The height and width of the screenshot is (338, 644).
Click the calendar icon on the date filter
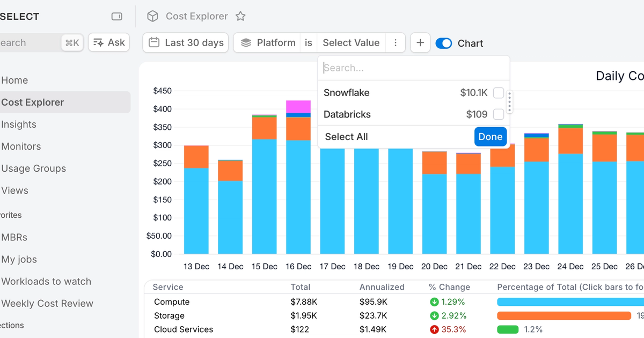(154, 42)
